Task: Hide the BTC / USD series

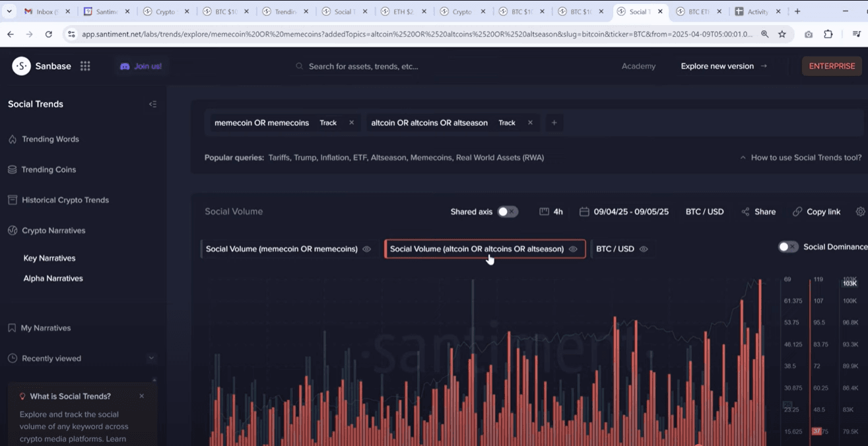Action: 644,249
